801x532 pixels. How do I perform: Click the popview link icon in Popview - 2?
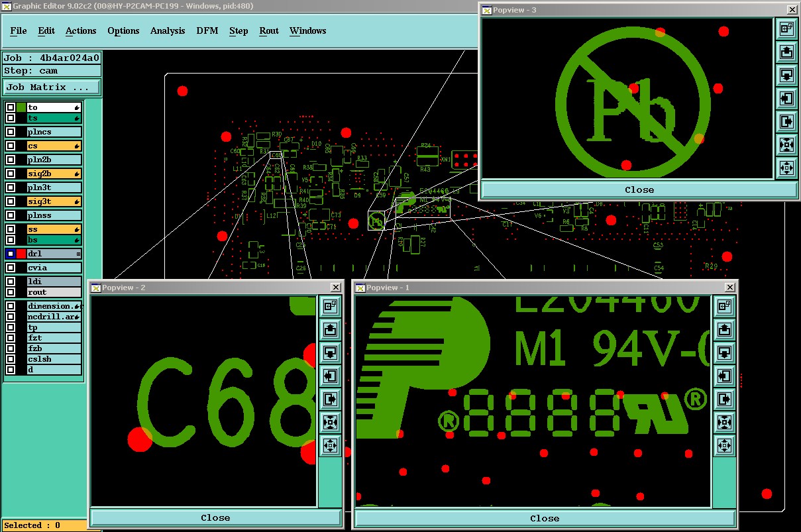pos(330,306)
